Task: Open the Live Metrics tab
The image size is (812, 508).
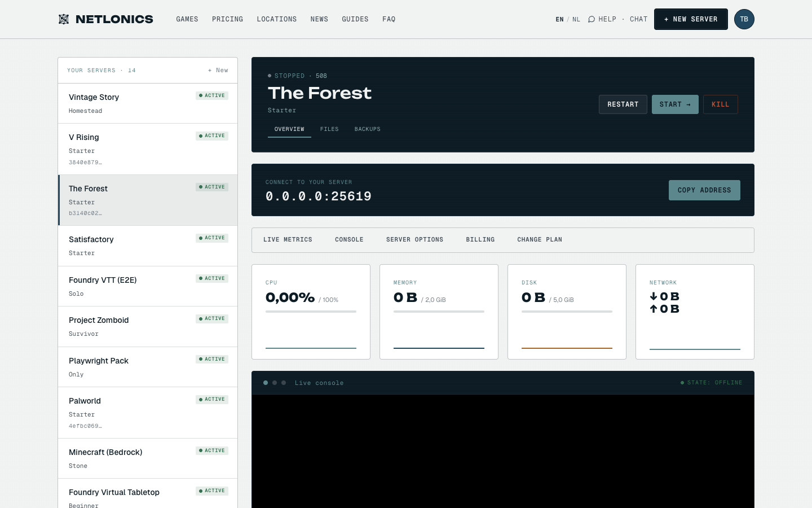Action: [288, 240]
